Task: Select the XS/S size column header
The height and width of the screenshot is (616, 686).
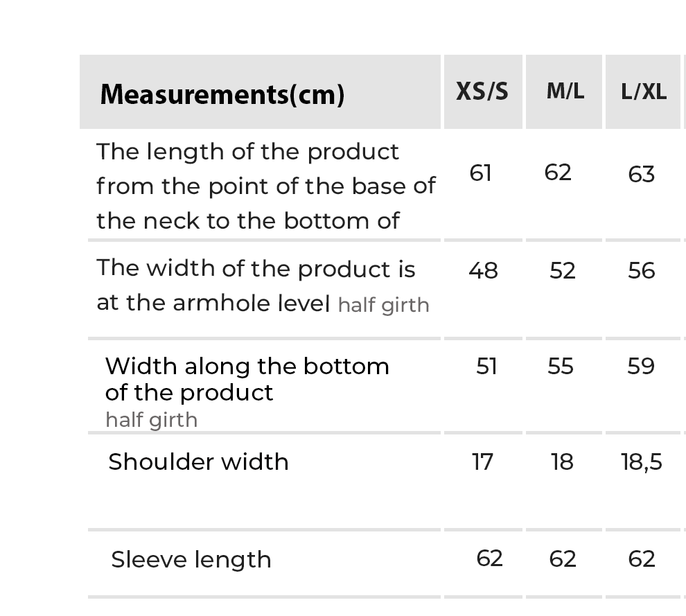Action: pos(482,91)
